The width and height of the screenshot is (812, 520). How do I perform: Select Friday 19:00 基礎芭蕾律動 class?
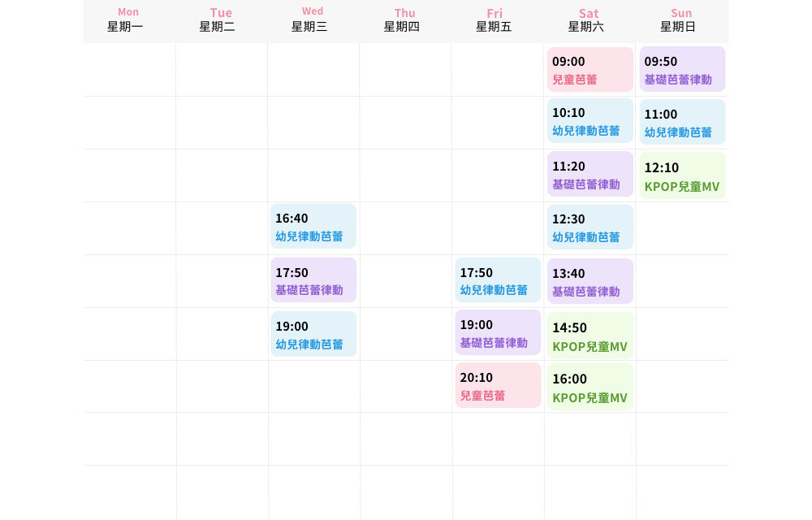497,332
